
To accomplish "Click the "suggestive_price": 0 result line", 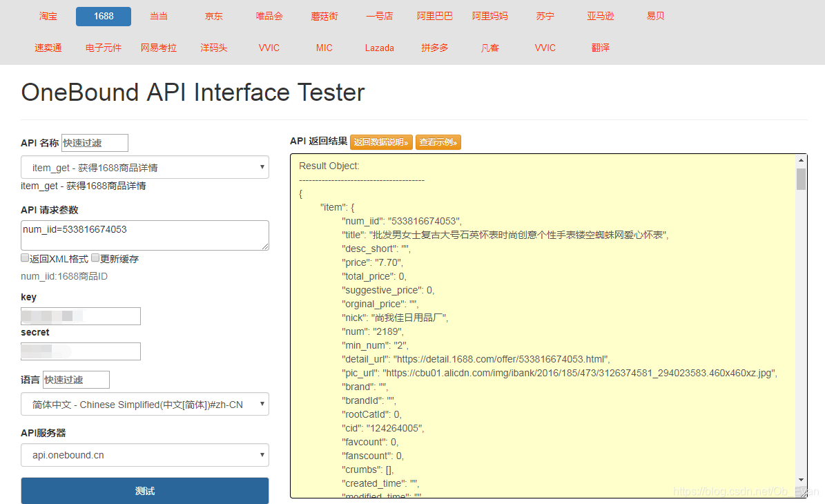I will 388,291.
